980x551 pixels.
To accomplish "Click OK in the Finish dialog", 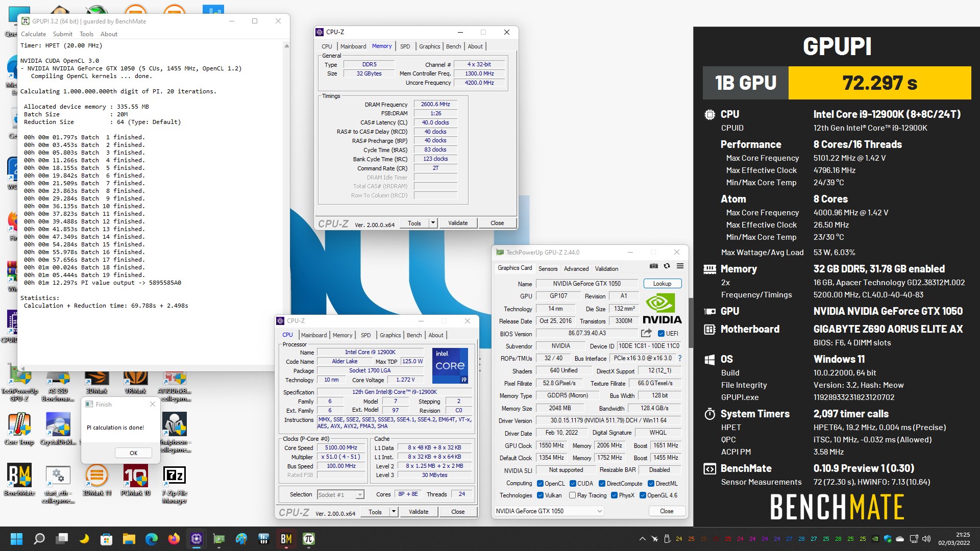I will coord(133,453).
